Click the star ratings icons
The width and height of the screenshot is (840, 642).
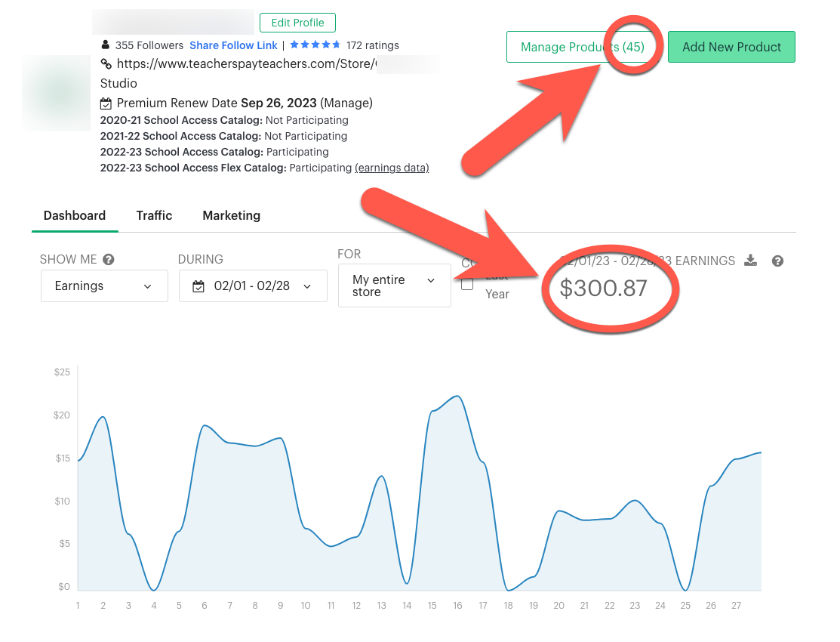click(x=315, y=45)
